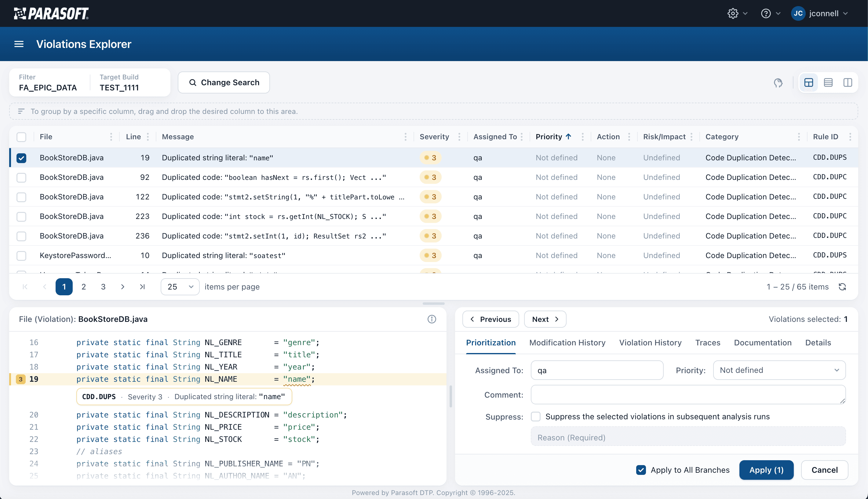
Task: Check the BookStoreDB.java line 223 row
Action: click(x=21, y=216)
